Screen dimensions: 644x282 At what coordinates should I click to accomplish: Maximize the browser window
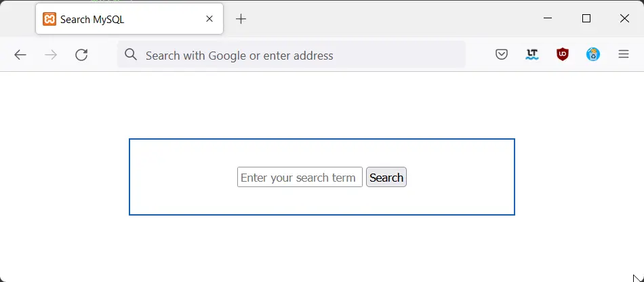(586, 18)
